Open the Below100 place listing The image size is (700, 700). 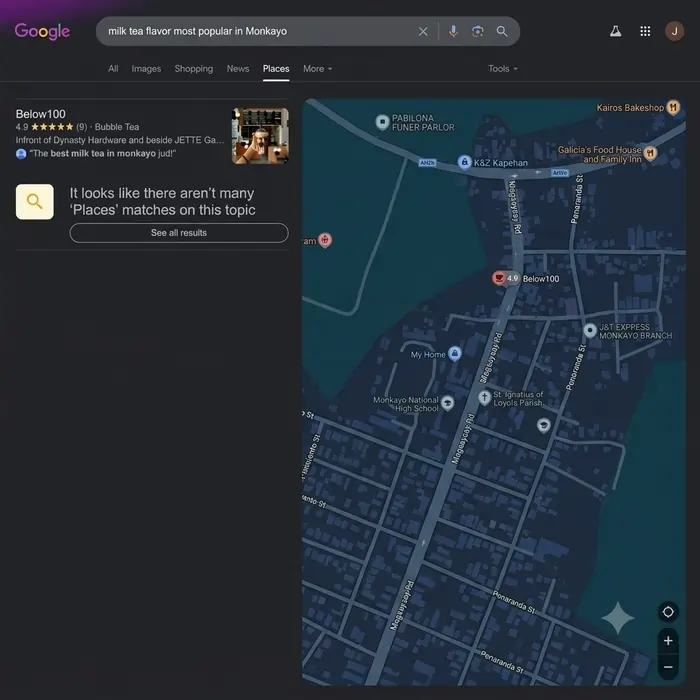click(41, 114)
